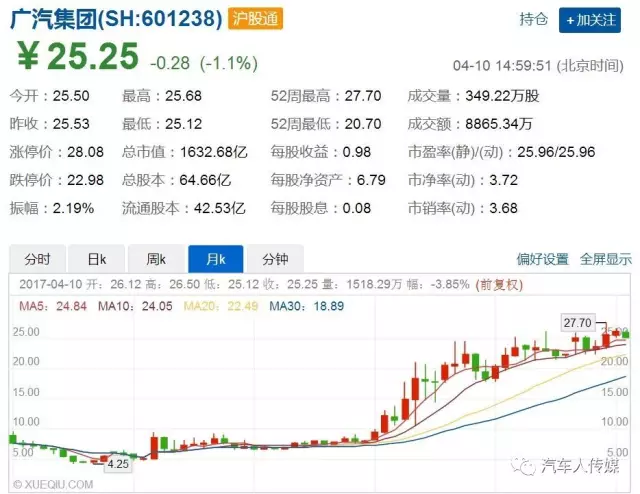Click the 高 26.50 high value in the chart info bar
The height and width of the screenshot is (494, 640).
pyautogui.click(x=173, y=284)
